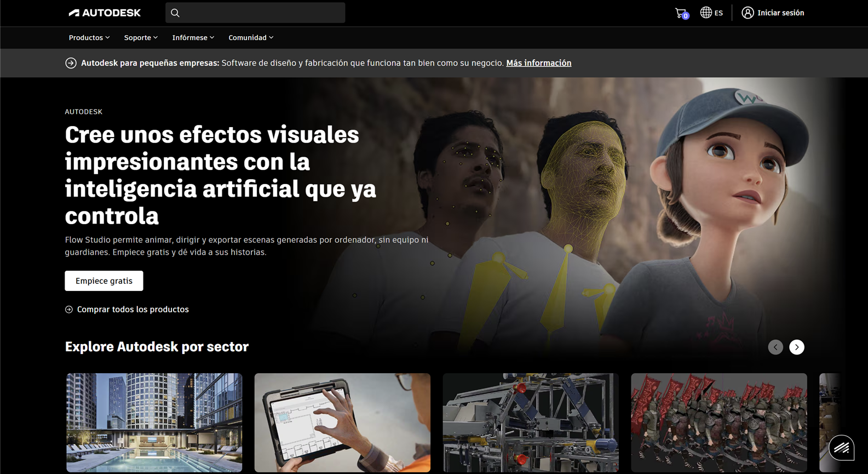Click the globe language icon
The height and width of the screenshot is (474, 868).
pyautogui.click(x=706, y=13)
